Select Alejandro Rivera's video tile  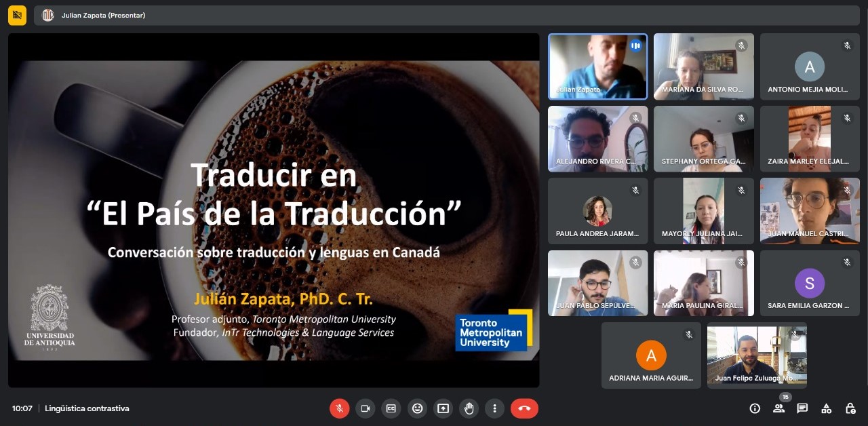click(x=598, y=138)
